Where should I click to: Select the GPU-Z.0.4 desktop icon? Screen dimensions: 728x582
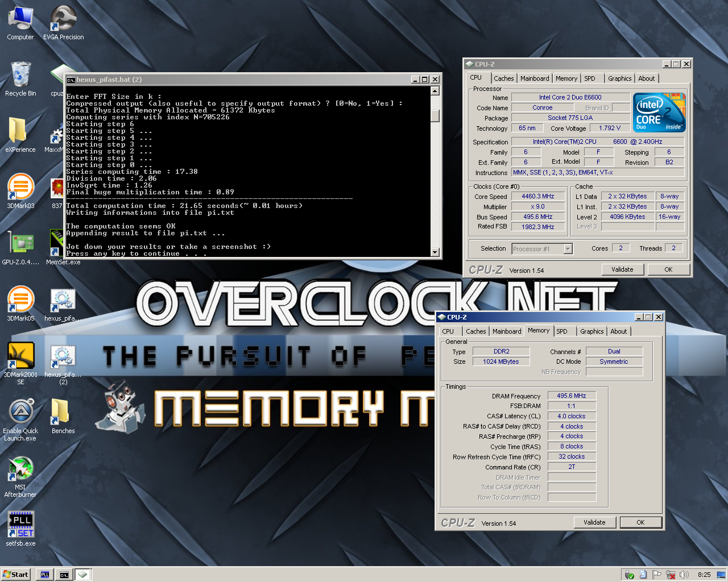(x=20, y=247)
